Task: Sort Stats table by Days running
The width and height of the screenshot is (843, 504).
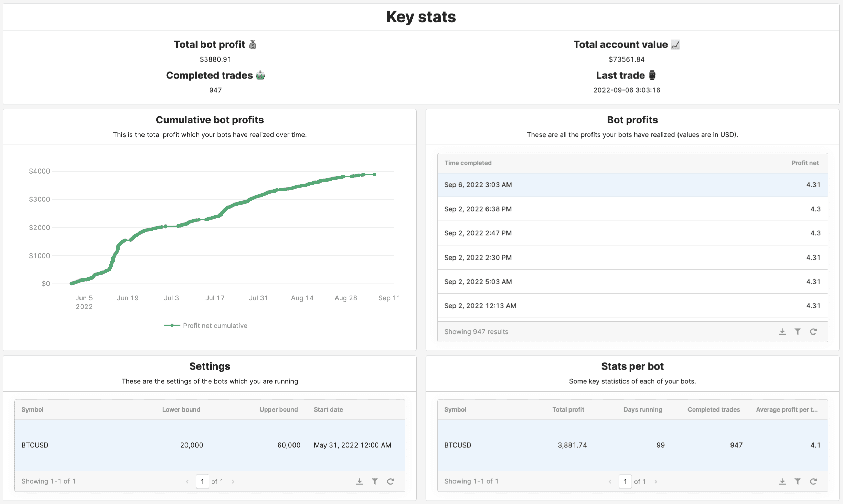Action: 642,409
